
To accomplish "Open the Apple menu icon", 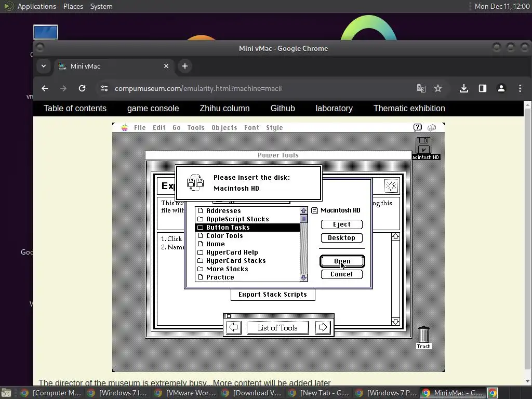I will pyautogui.click(x=125, y=128).
